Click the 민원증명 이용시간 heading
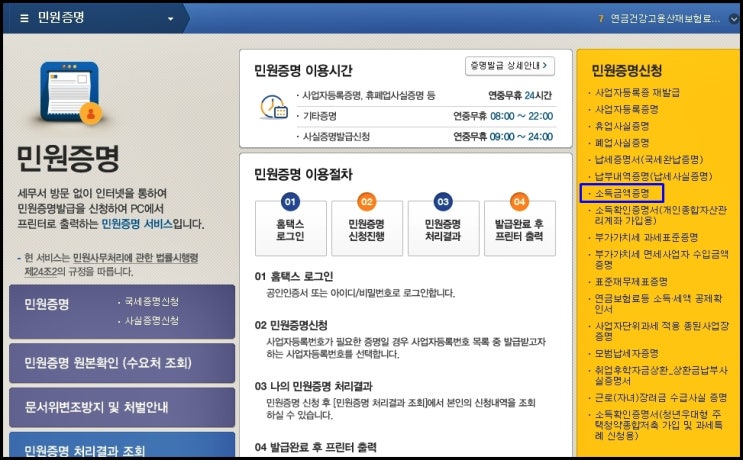 (303, 71)
